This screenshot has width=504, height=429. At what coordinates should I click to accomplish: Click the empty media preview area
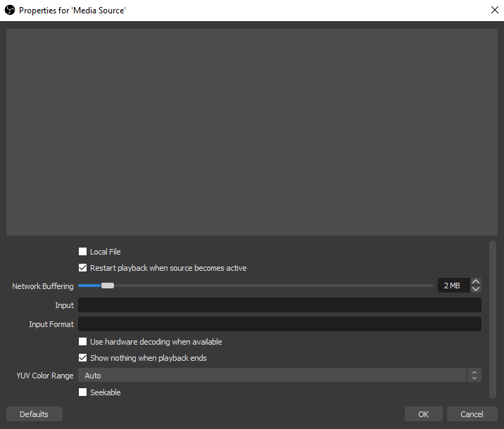[251, 132]
